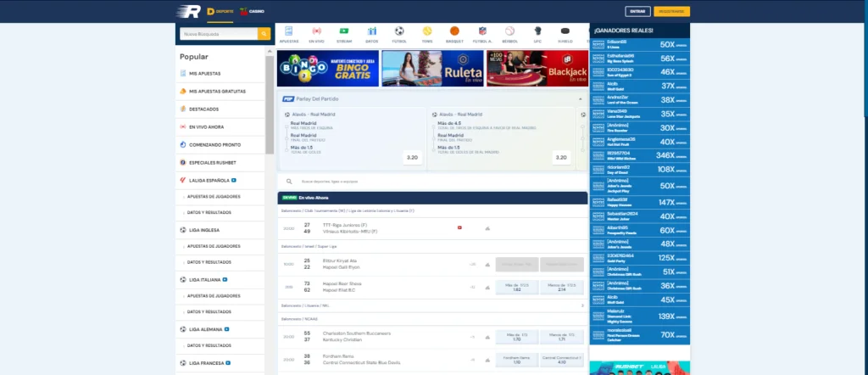Open the Blackjack en vivo banner

pos(537,69)
